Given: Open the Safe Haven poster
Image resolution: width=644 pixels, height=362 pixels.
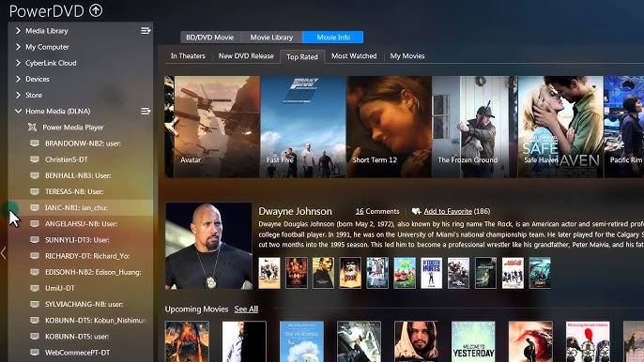Looking at the screenshot, I should (560, 127).
